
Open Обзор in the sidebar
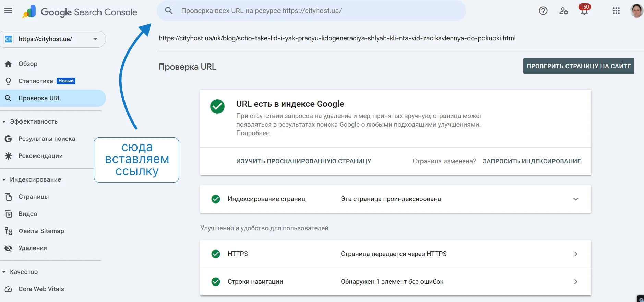tap(28, 64)
